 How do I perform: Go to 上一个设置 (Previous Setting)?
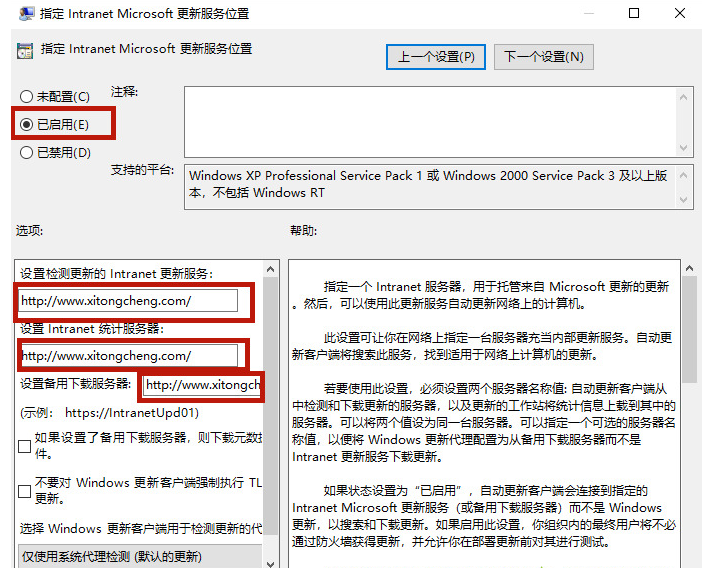click(436, 56)
